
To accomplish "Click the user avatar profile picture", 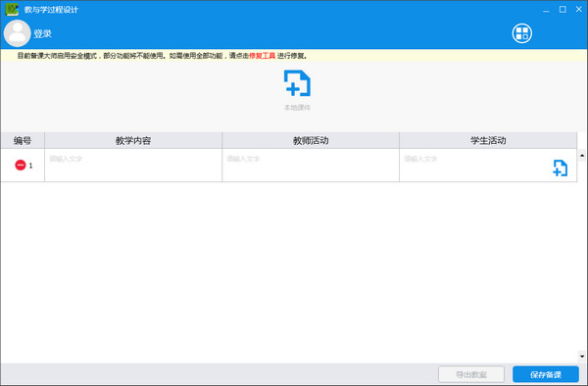I will point(17,33).
